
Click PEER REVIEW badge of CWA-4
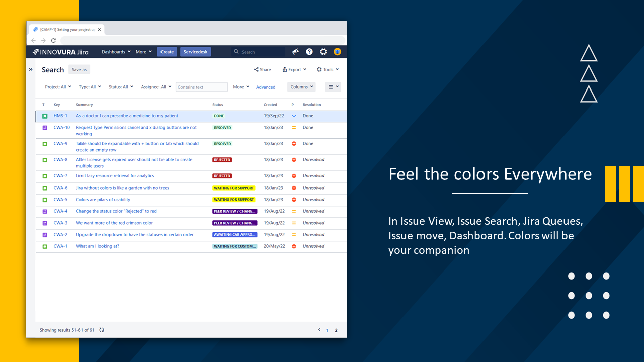point(235,211)
